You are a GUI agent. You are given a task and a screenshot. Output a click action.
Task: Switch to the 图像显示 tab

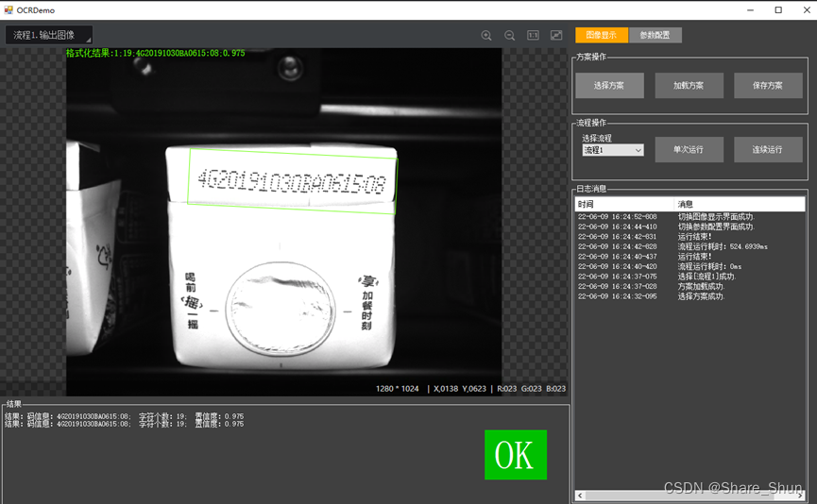[602, 35]
